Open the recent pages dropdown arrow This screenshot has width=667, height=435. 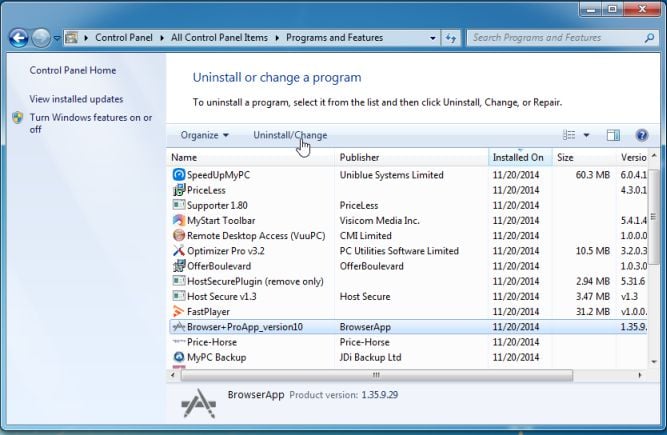[x=57, y=38]
